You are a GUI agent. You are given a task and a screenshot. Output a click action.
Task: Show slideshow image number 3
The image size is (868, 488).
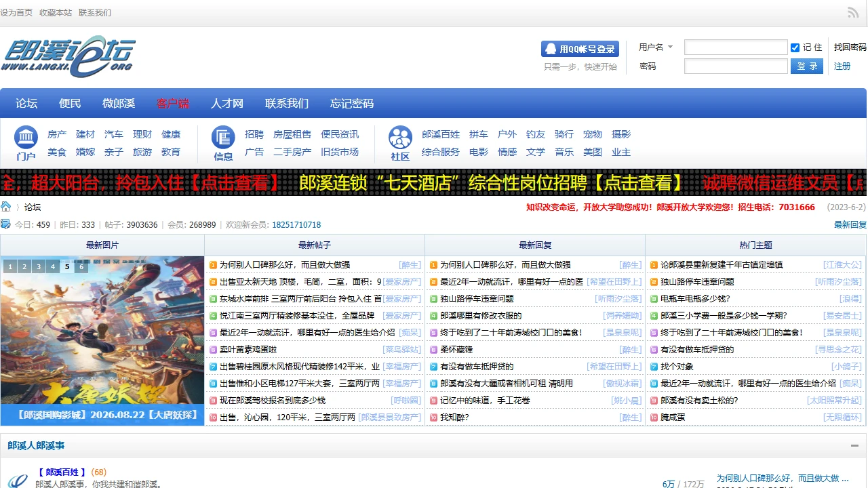[39, 267]
